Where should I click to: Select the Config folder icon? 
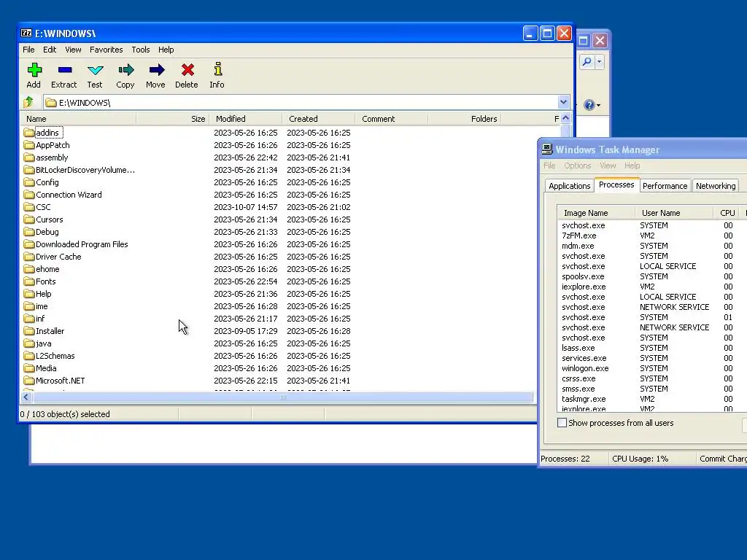coord(29,182)
